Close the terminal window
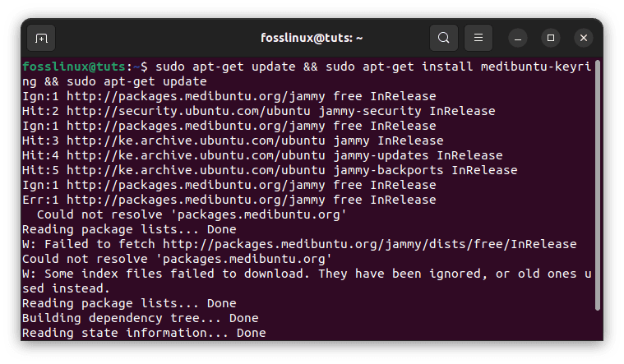 584,38
